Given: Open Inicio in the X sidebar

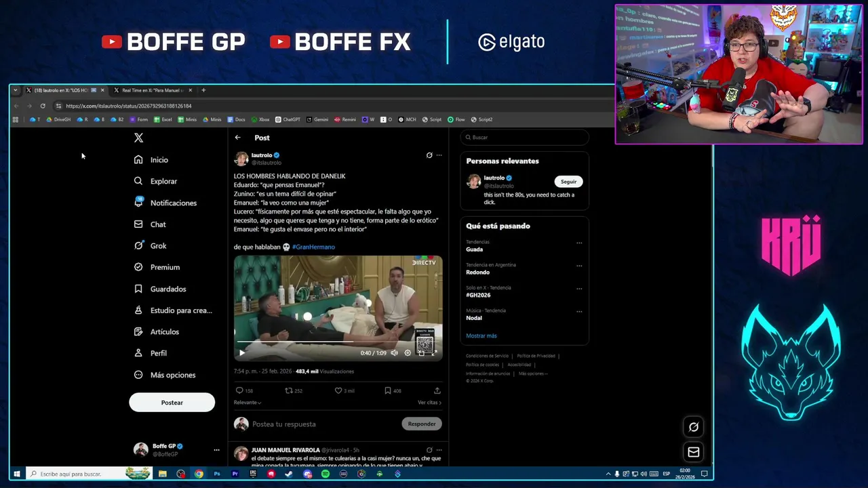Looking at the screenshot, I should click(x=151, y=160).
